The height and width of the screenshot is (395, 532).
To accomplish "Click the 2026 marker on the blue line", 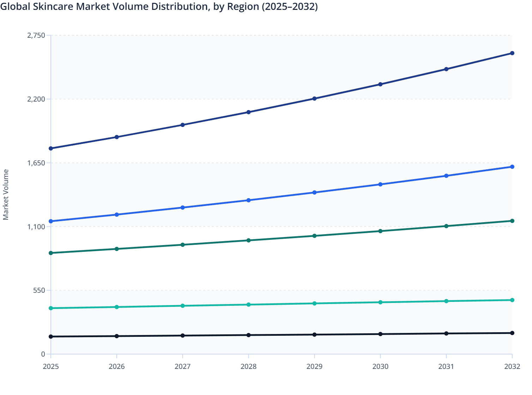I will (x=117, y=214).
